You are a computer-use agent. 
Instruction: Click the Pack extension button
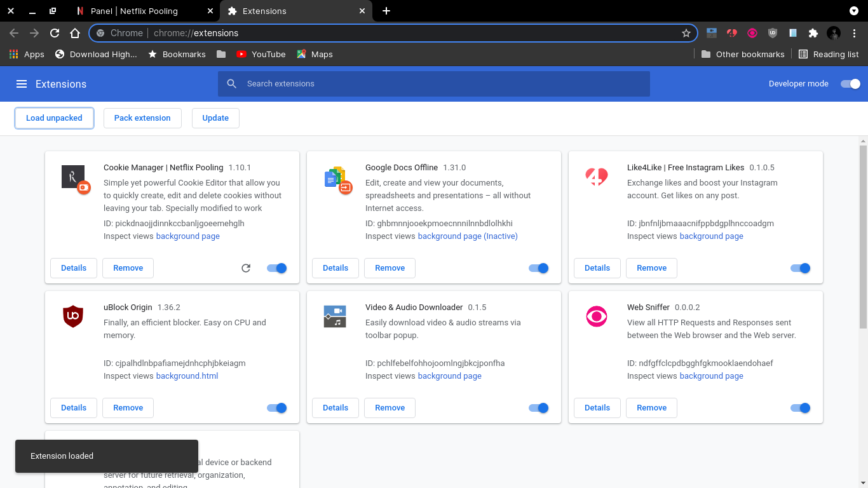(142, 118)
